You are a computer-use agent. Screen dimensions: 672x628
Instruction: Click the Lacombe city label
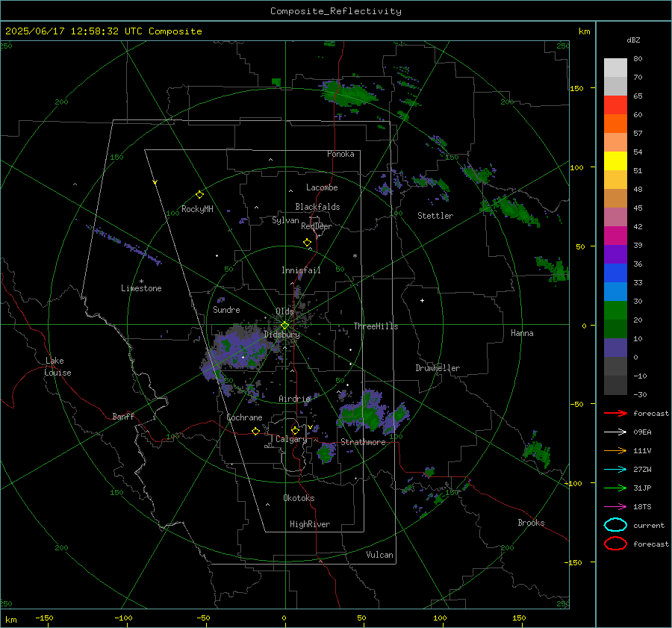322,187
